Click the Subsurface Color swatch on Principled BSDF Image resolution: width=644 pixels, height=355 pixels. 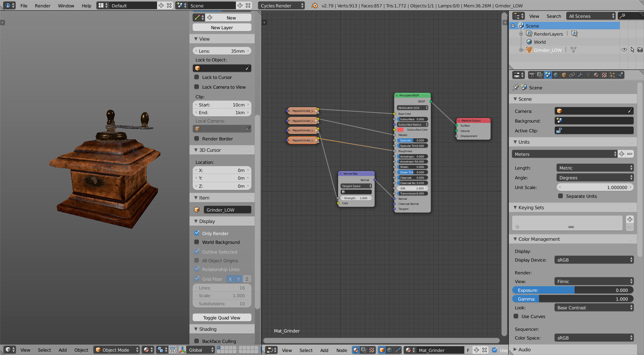tap(400, 130)
